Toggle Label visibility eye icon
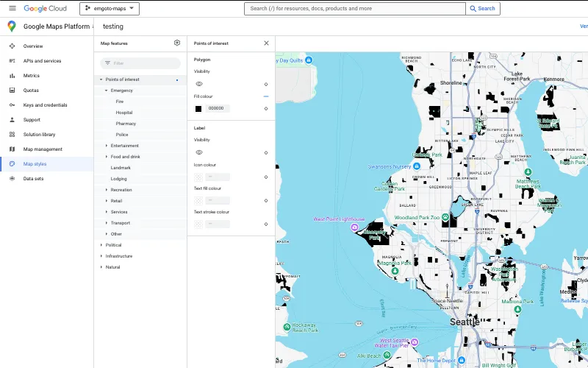Viewport: 588px width, 368px height. coord(198,152)
